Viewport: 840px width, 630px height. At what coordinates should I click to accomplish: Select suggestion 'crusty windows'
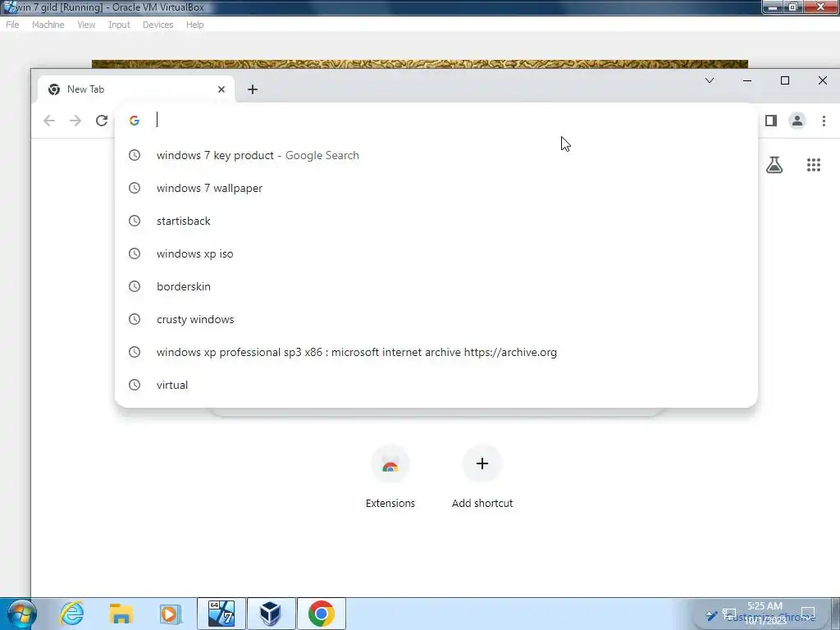[436, 319]
